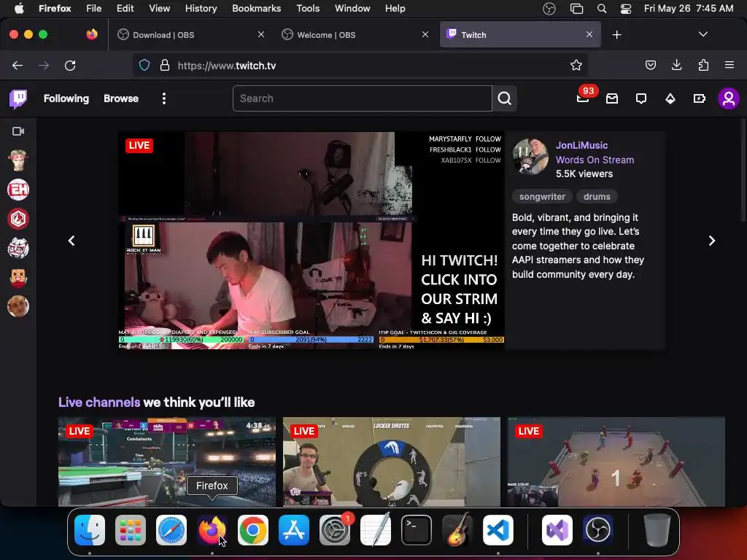The height and width of the screenshot is (560, 747).
Task: Switch to the Welcome | OBS tab
Action: (x=355, y=35)
